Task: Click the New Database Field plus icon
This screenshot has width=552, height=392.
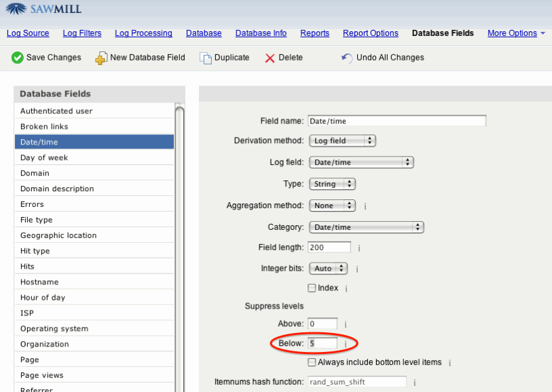Action: (100, 58)
